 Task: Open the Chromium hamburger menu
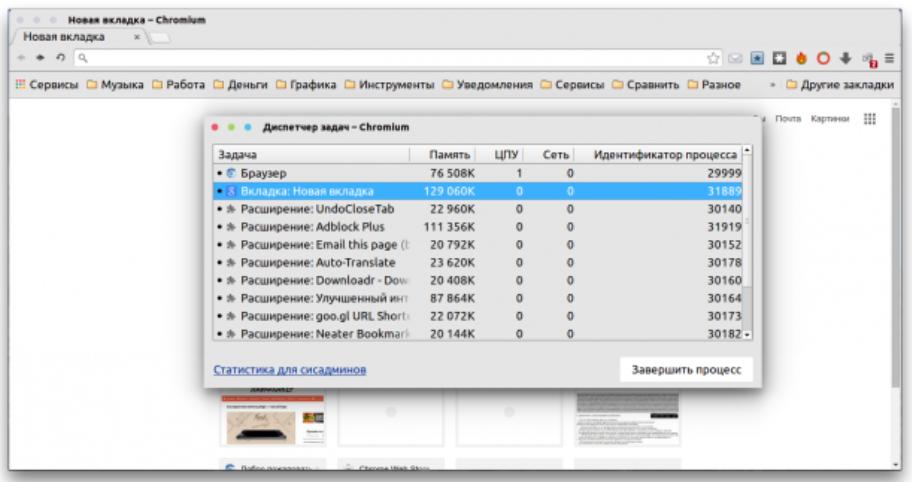[889, 59]
